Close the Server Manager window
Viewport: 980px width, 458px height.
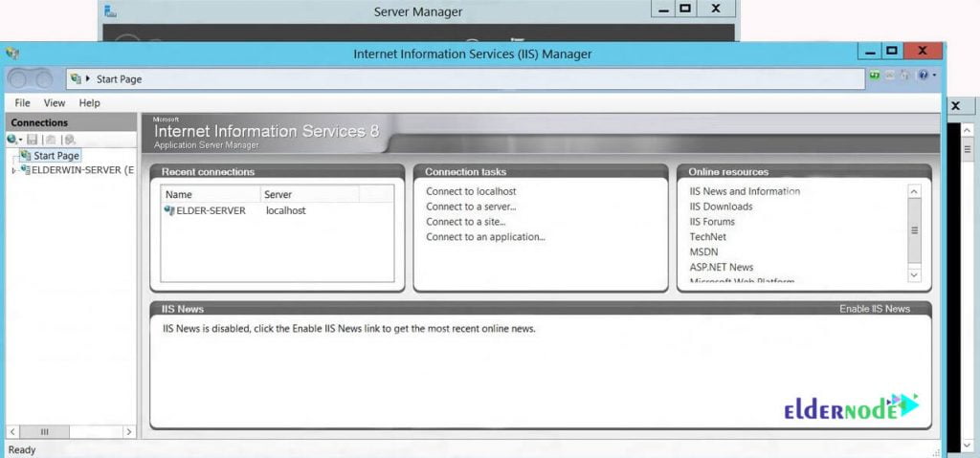pos(716,9)
